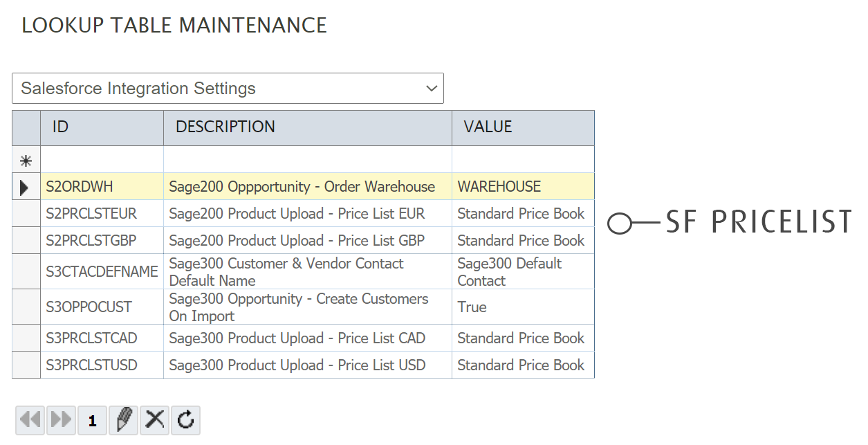Click the next page double-arrow icon
This screenshot has width=868, height=445.
coord(62,420)
